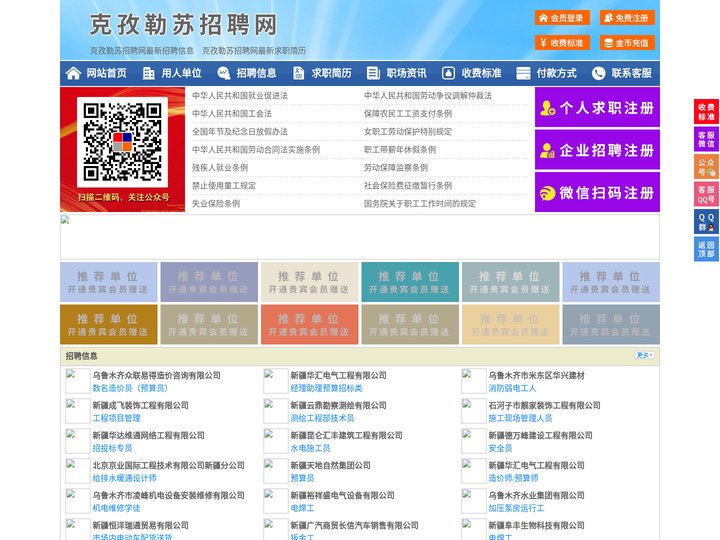This screenshot has width=720, height=540.
Task: Open 职工带薪年休假条例 link
Action: (400, 150)
